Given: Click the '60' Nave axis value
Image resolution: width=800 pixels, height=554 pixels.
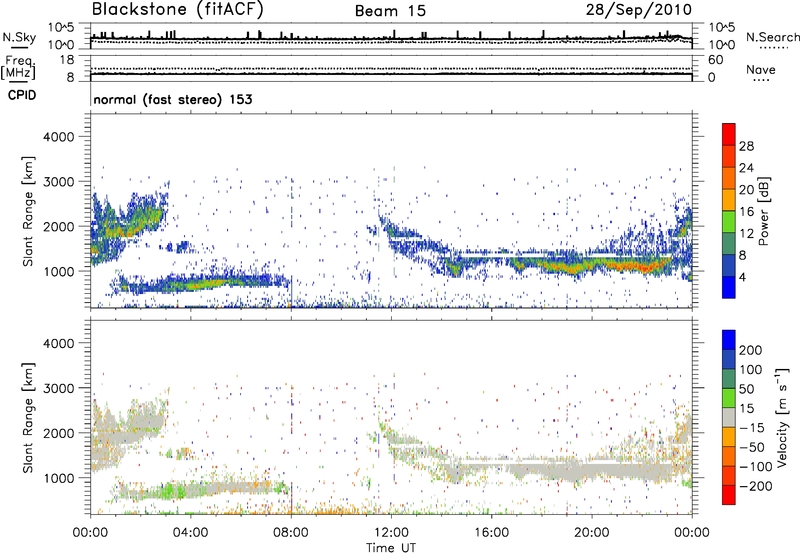Looking at the screenshot, I should pyautogui.click(x=715, y=60).
